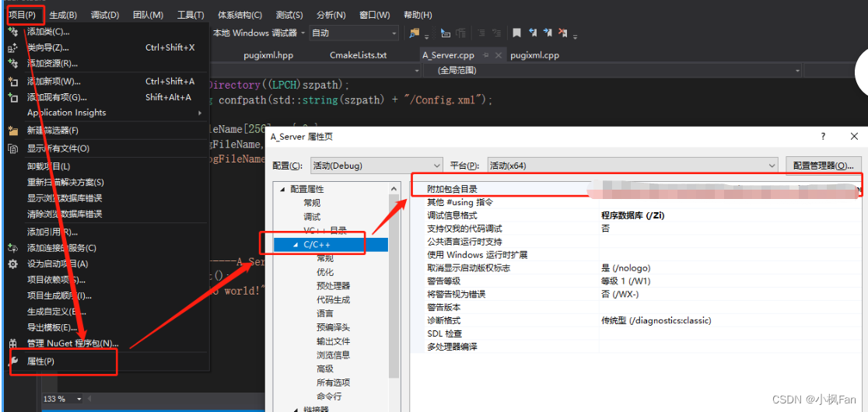Select 命令行 in the property tree
The width and height of the screenshot is (868, 412).
(x=329, y=396)
